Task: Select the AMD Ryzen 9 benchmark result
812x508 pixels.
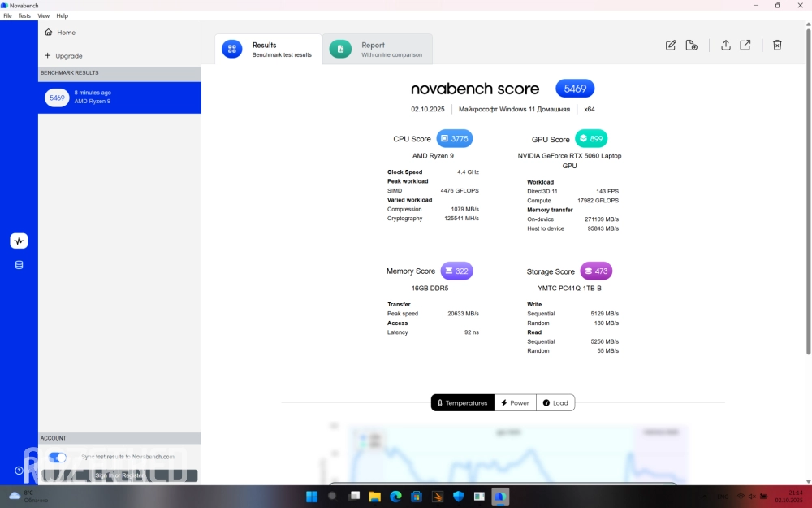Action: (x=119, y=98)
